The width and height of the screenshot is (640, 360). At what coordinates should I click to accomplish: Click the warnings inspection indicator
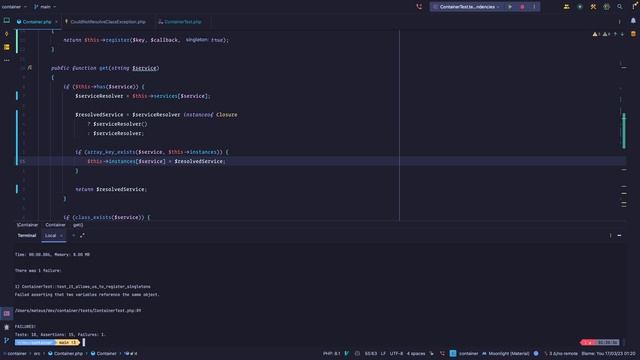[x=602, y=34]
